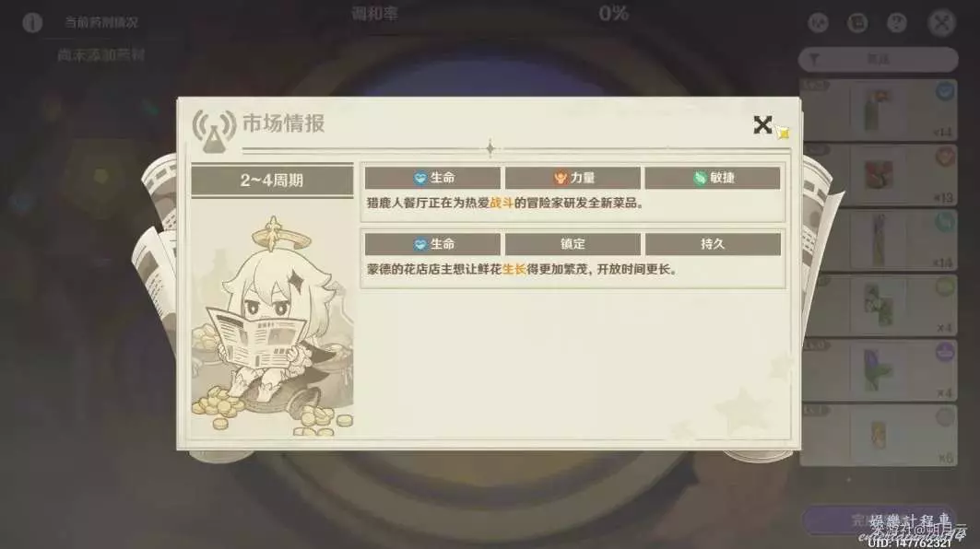Screen dimensions: 980x549
Task: Select the orange 力量 attribute tag
Action: [x=573, y=178]
